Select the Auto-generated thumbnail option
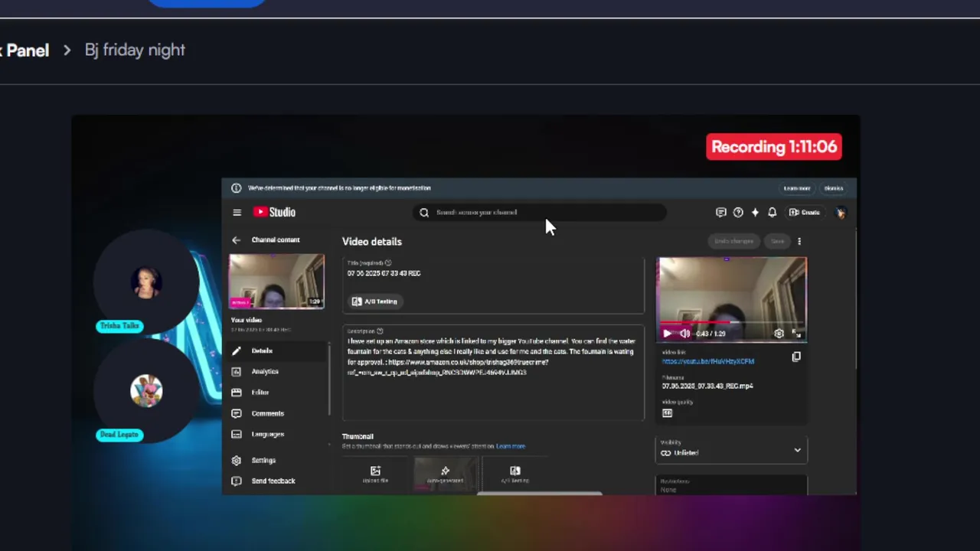The image size is (980, 551). [x=445, y=474]
